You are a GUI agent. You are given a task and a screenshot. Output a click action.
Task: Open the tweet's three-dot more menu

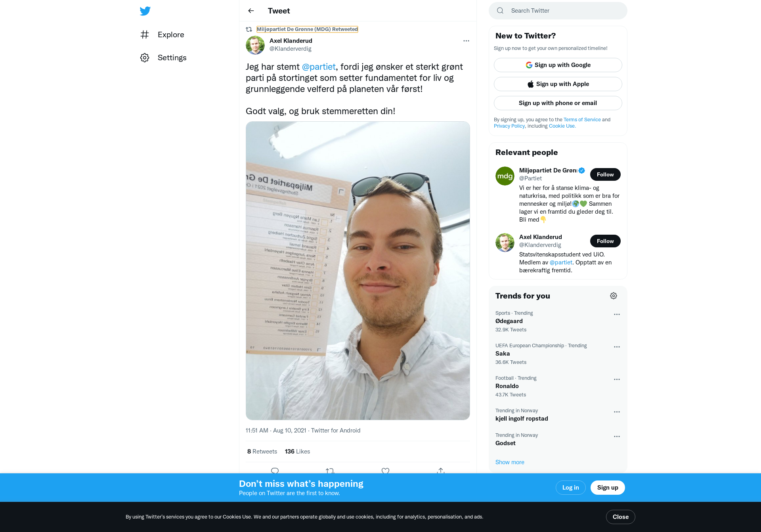pyautogui.click(x=466, y=41)
